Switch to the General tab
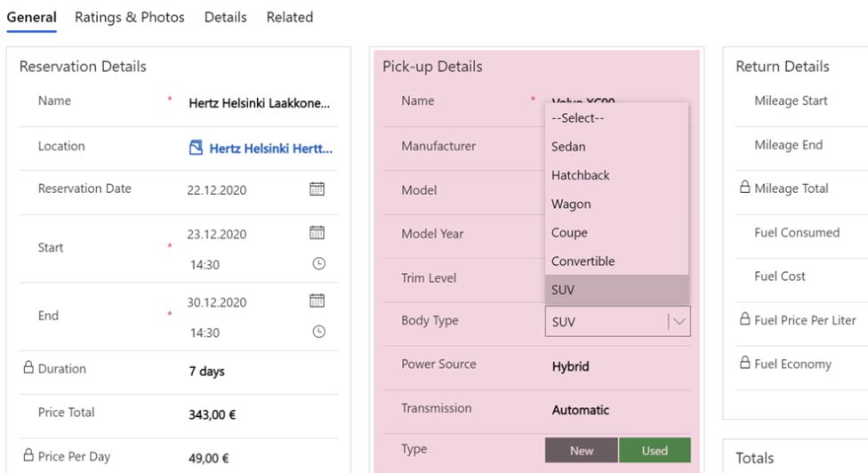868x473 pixels. pos(31,17)
